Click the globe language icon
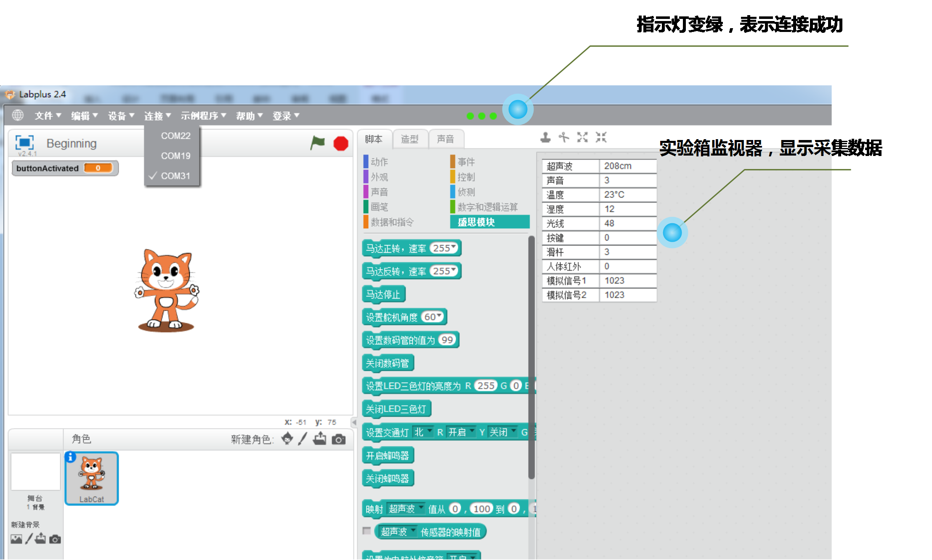The width and height of the screenshot is (932, 560). point(18,115)
